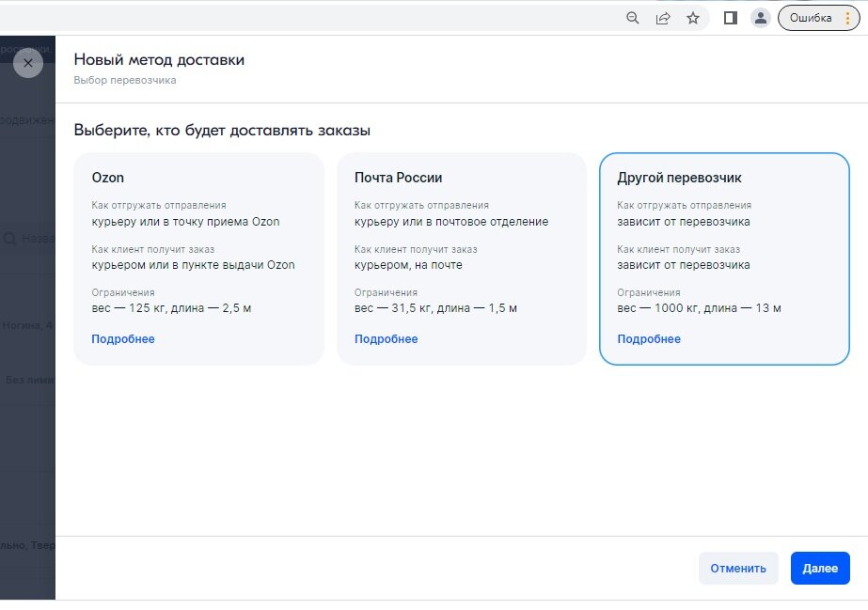
Task: Click 'курьеру или в почтовое отделение'
Action: 451,222
